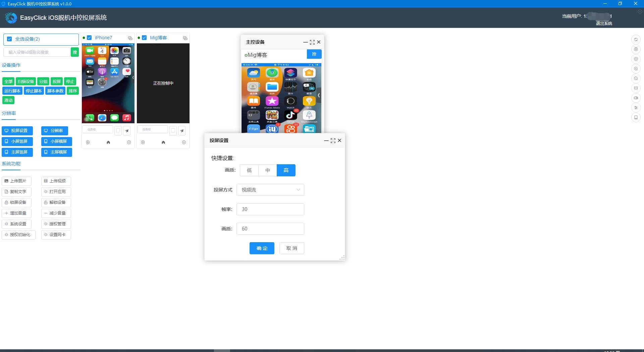
Task: Click the 取消 button
Action: [292, 248]
